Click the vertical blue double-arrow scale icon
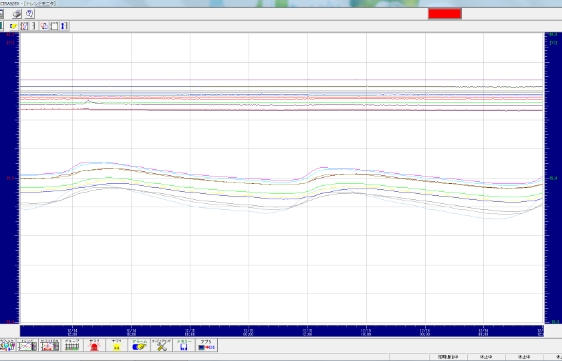The height and width of the screenshot is (361, 562). (64, 26)
